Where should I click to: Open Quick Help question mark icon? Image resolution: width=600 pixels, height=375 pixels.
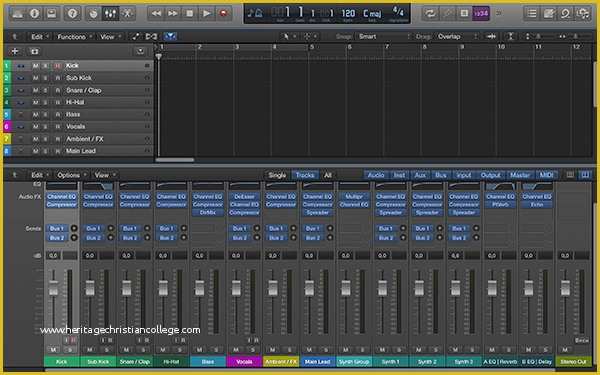pos(72,14)
